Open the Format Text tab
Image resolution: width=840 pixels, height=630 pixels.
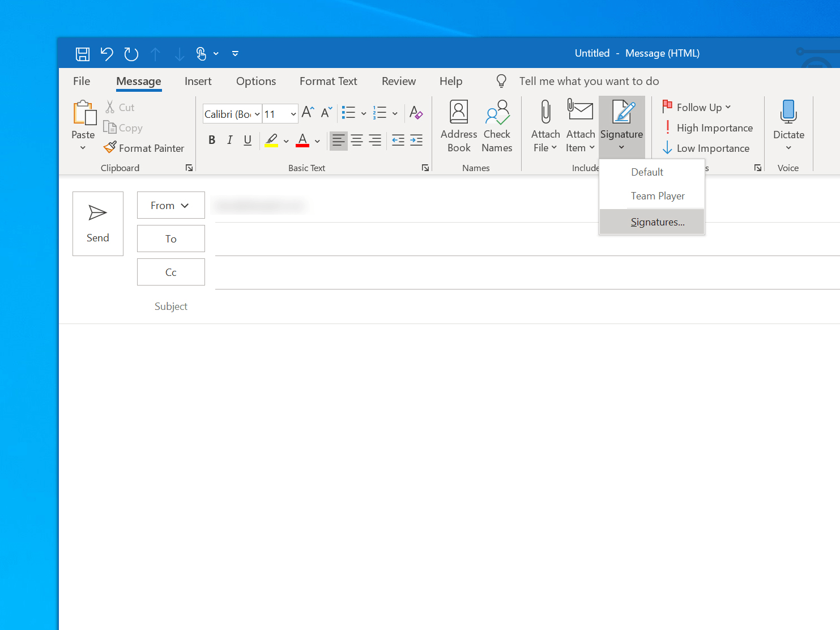coord(329,81)
